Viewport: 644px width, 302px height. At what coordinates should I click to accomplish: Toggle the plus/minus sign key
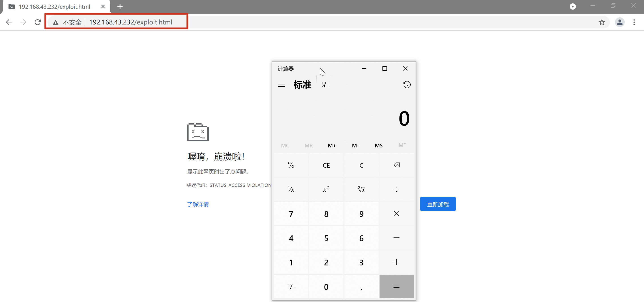click(291, 287)
